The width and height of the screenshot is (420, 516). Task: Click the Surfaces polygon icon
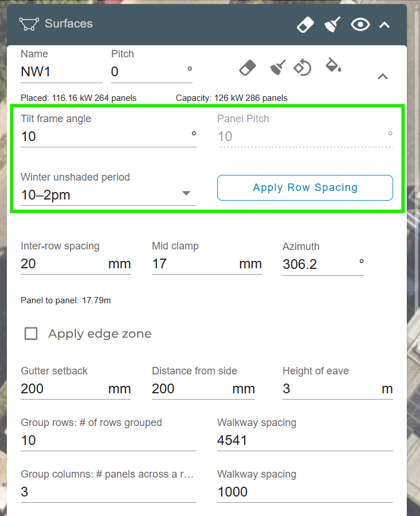point(28,24)
